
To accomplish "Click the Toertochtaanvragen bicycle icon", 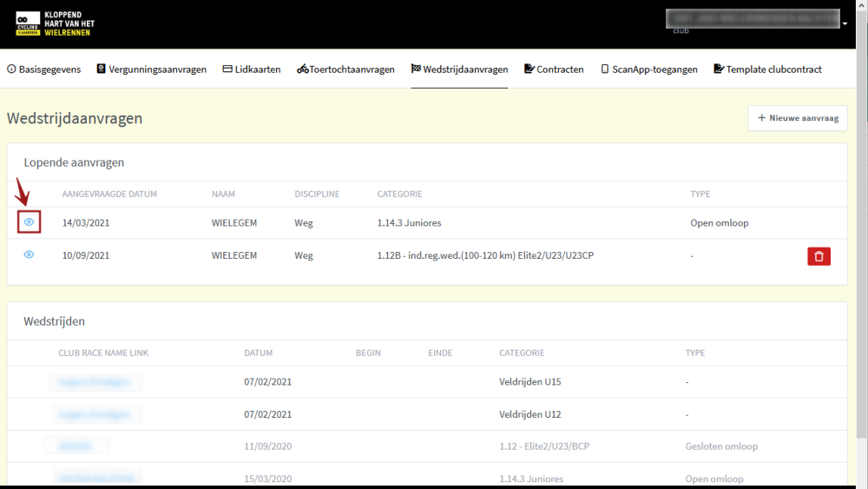I will [302, 69].
